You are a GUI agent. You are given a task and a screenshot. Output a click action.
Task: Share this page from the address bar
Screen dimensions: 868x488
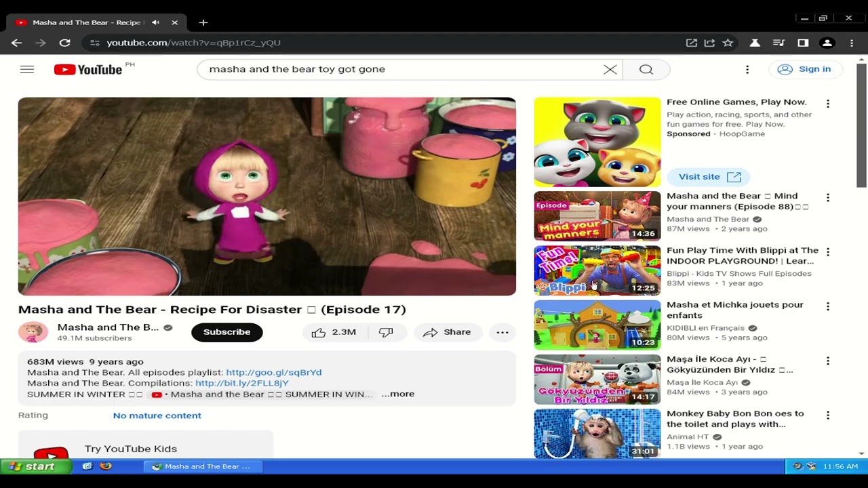(709, 43)
